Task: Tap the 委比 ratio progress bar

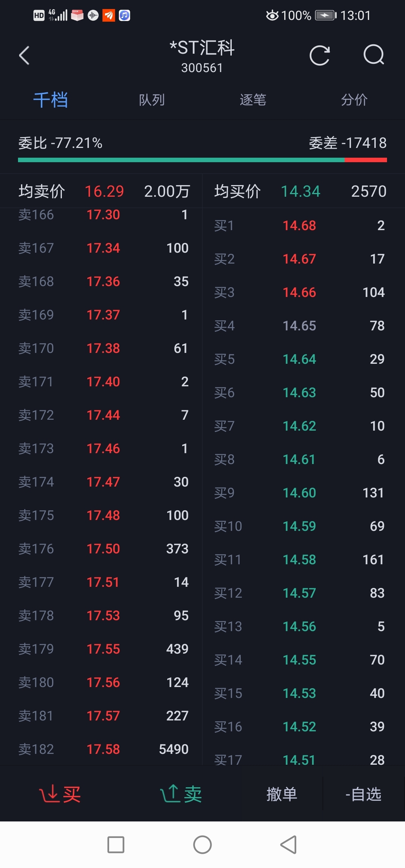Action: [x=202, y=160]
